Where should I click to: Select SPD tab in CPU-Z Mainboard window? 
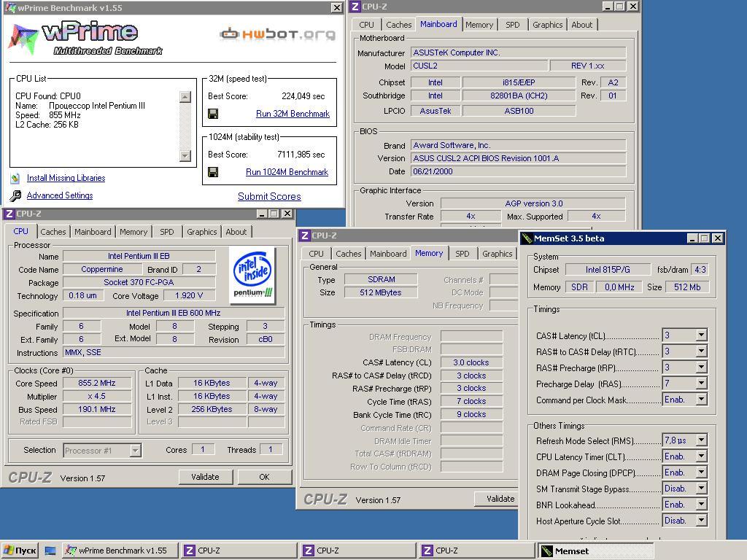click(513, 25)
